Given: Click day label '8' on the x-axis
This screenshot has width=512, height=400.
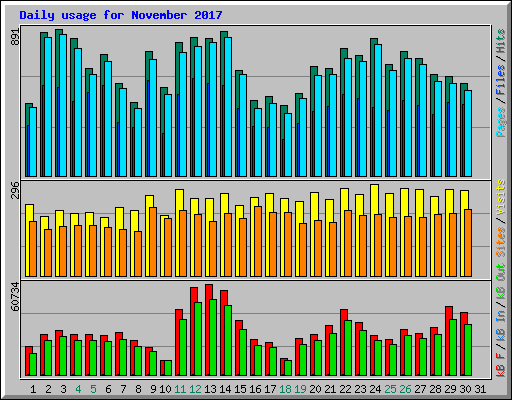Looking at the screenshot, I should (138, 389).
